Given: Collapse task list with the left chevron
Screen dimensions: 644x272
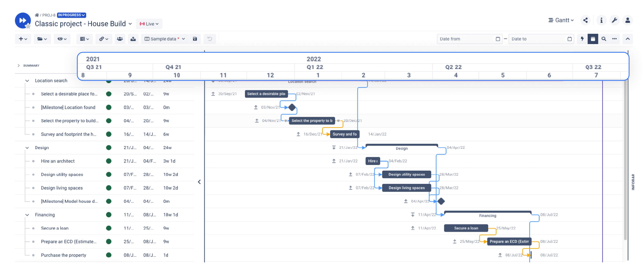Looking at the screenshot, I should point(199,182).
